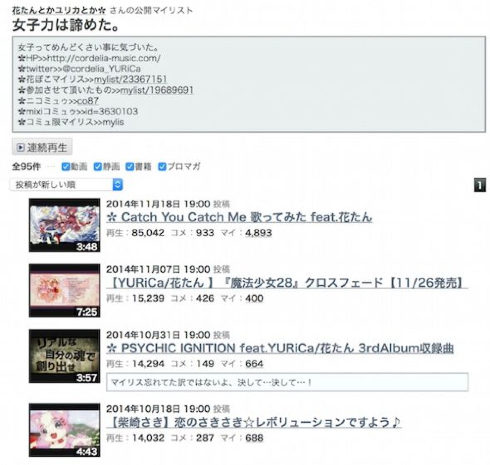Uncheck the 静画 filter checkbox
The height and width of the screenshot is (465, 490).
click(98, 167)
